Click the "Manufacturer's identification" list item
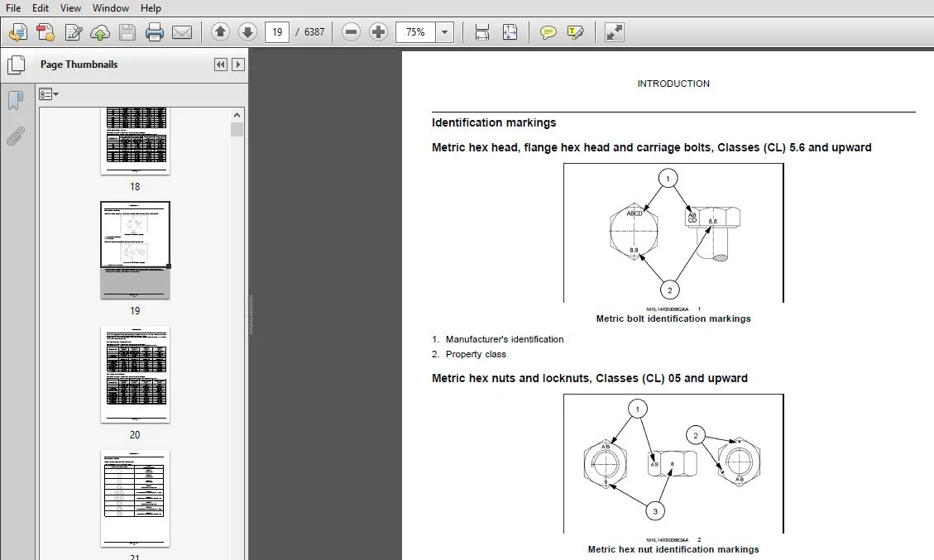 tap(505, 339)
